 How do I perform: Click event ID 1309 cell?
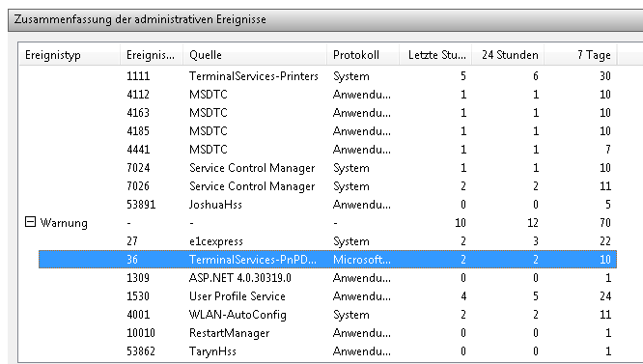(138, 278)
